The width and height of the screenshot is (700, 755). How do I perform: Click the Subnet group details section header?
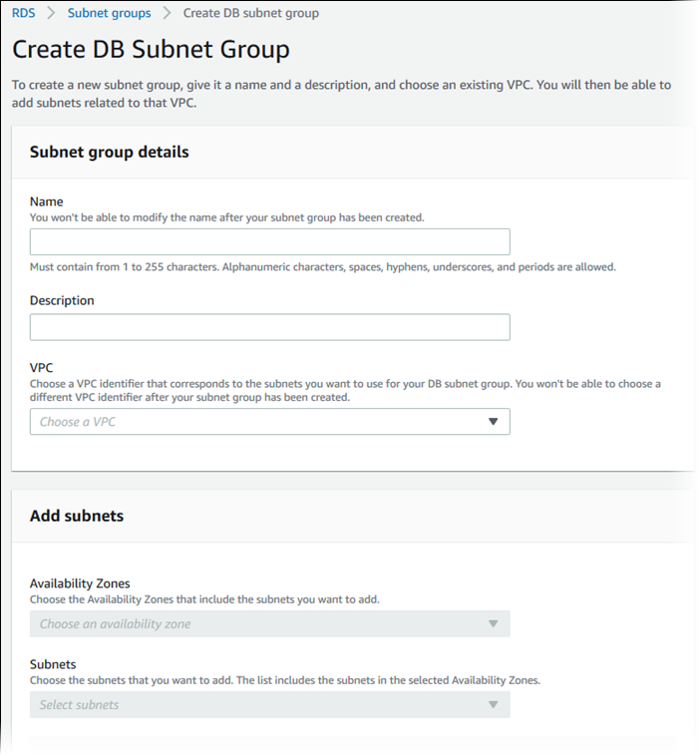(x=109, y=153)
